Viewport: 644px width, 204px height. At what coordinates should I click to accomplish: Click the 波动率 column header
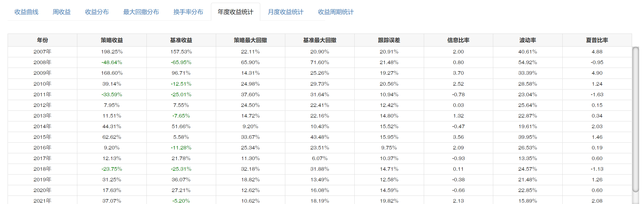528,40
